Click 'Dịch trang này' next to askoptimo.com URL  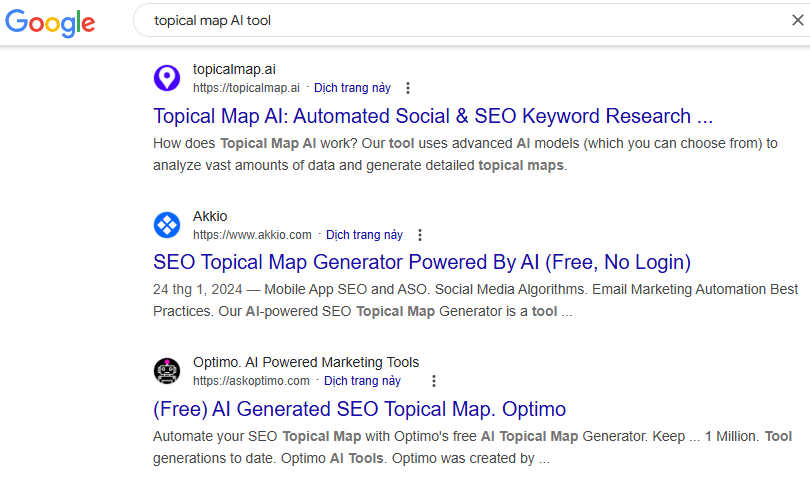[x=362, y=381]
